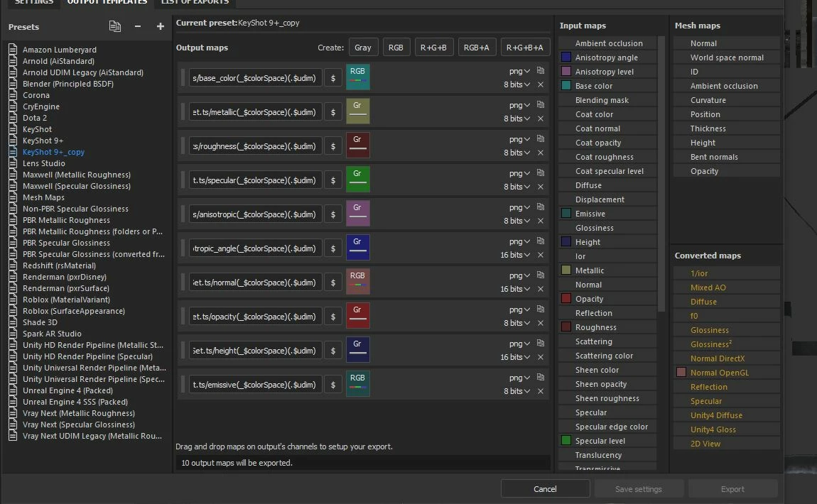The width and height of the screenshot is (817, 504).
Task: Click the Input maps list scrollbar
Action: (661, 174)
